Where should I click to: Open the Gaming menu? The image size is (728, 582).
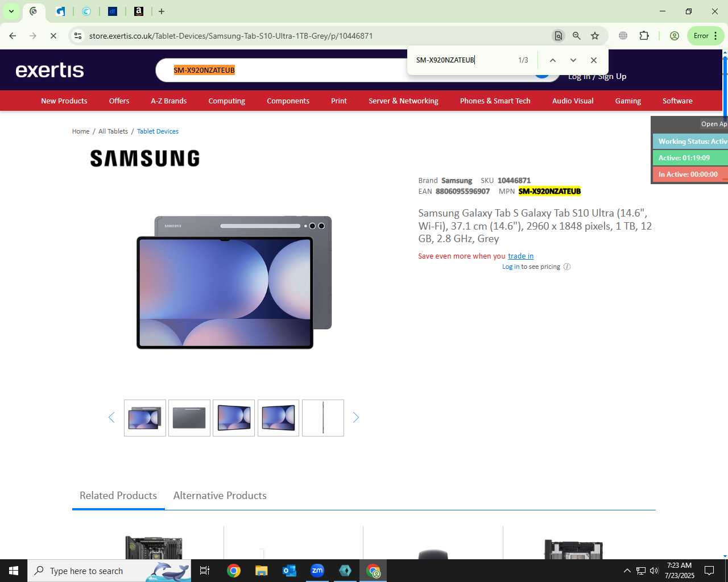point(628,101)
